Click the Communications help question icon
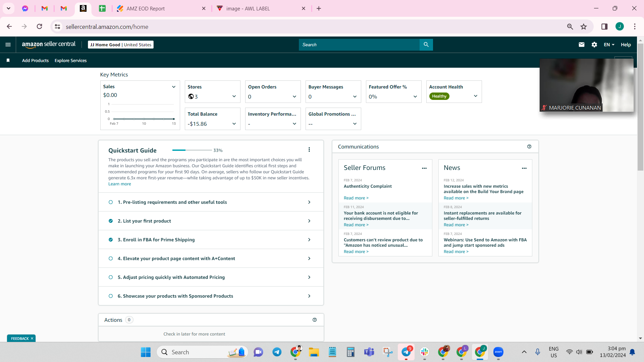Image resolution: width=644 pixels, height=362 pixels. pos(529,146)
